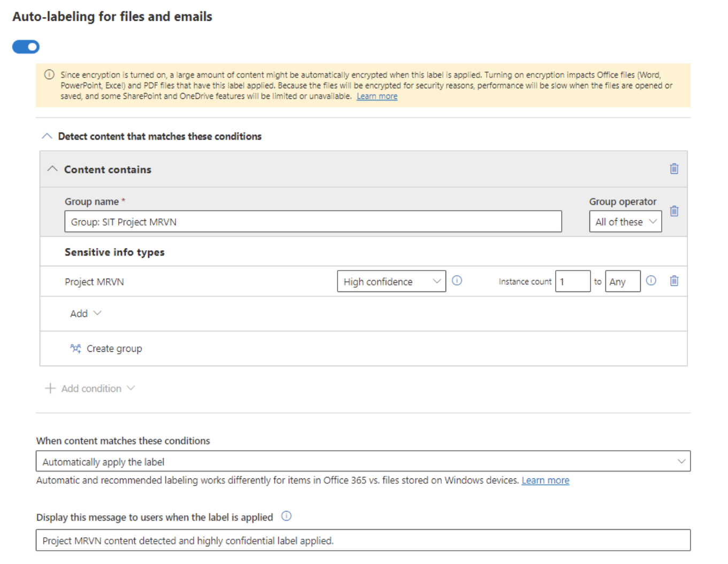Click the Create group people icon
Viewport: 728px width, 564px height.
[x=75, y=349]
